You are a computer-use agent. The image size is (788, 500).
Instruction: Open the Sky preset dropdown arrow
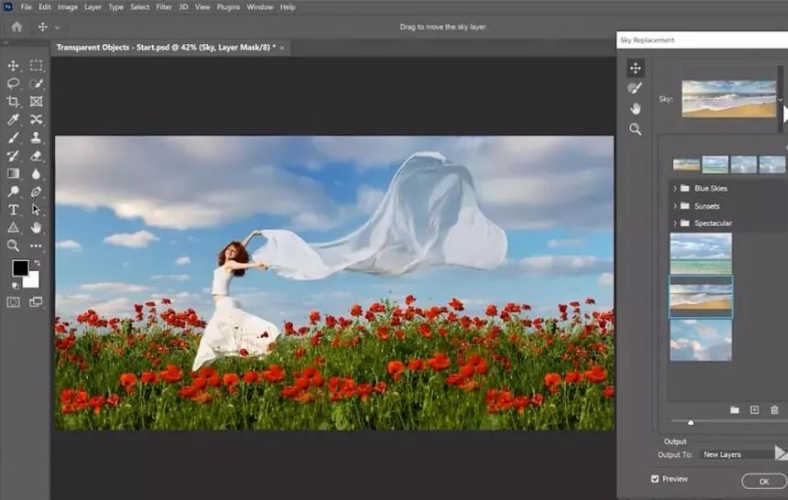click(x=780, y=100)
